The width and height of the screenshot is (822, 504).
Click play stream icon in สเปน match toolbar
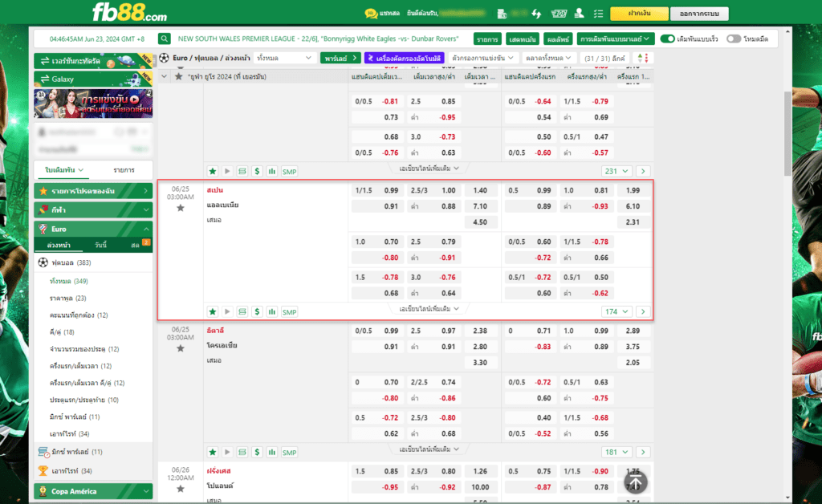pyautogui.click(x=227, y=311)
